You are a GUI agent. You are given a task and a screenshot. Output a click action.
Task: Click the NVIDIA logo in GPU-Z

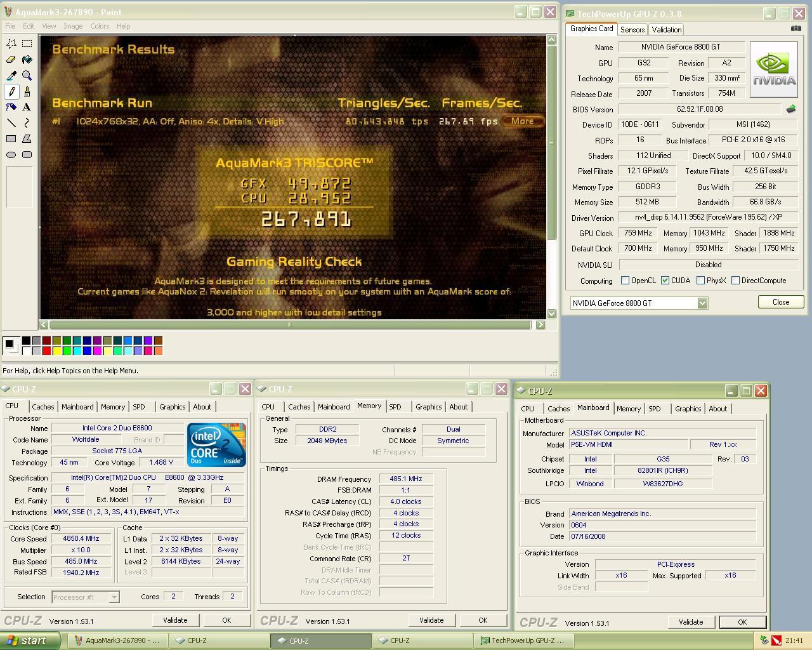coord(774,69)
